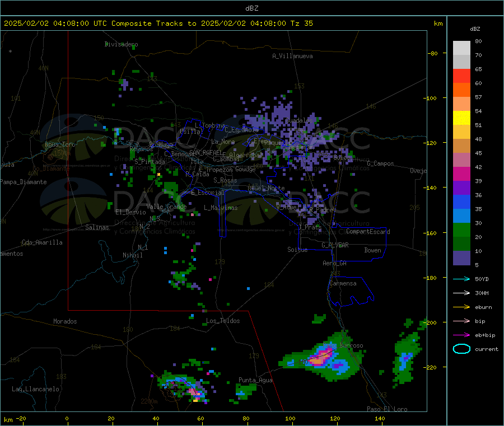Click the 'R_Padre' map label

point(321,210)
